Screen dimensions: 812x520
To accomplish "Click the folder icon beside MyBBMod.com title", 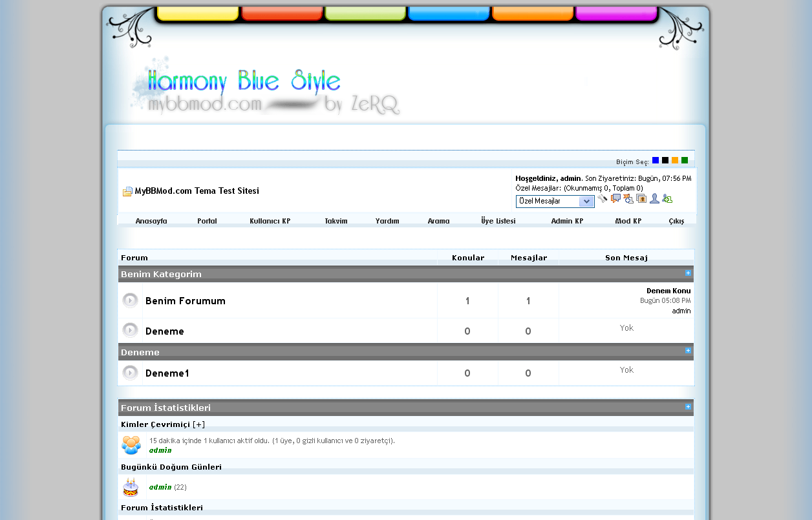I will click(127, 191).
